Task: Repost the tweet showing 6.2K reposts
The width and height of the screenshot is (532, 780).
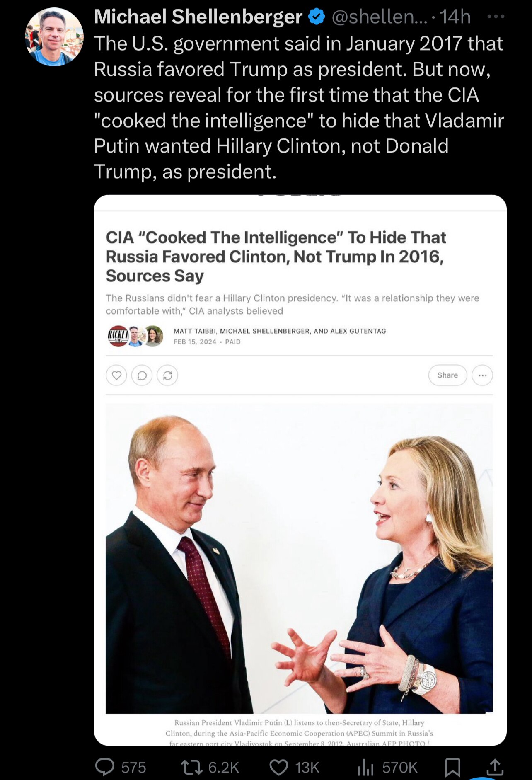Action: (192, 767)
